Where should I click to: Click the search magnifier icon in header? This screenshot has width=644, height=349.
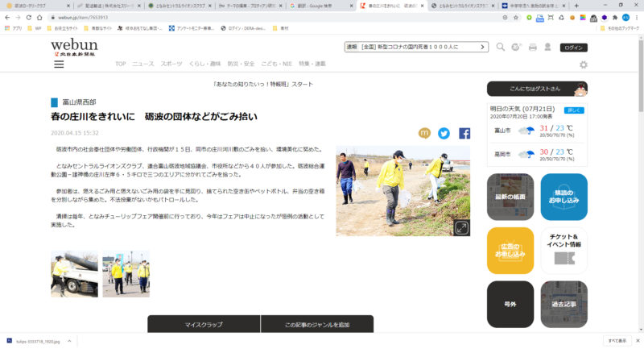[501, 48]
